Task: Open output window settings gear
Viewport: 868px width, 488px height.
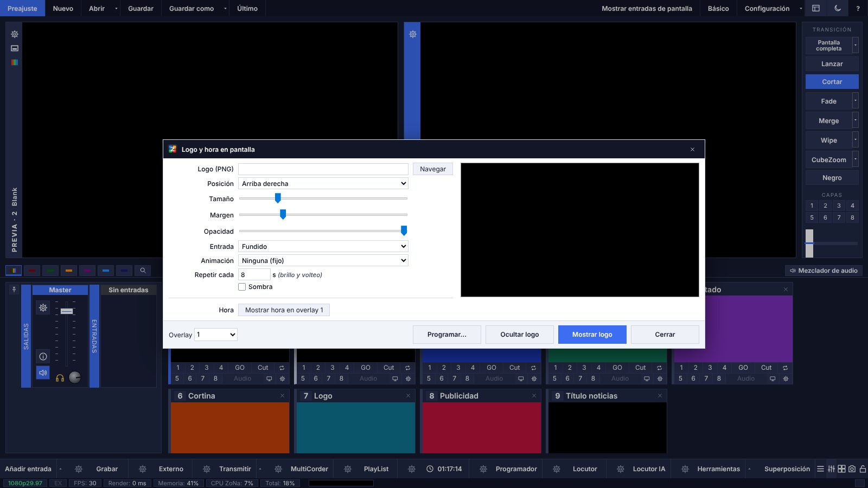Action: [413, 34]
